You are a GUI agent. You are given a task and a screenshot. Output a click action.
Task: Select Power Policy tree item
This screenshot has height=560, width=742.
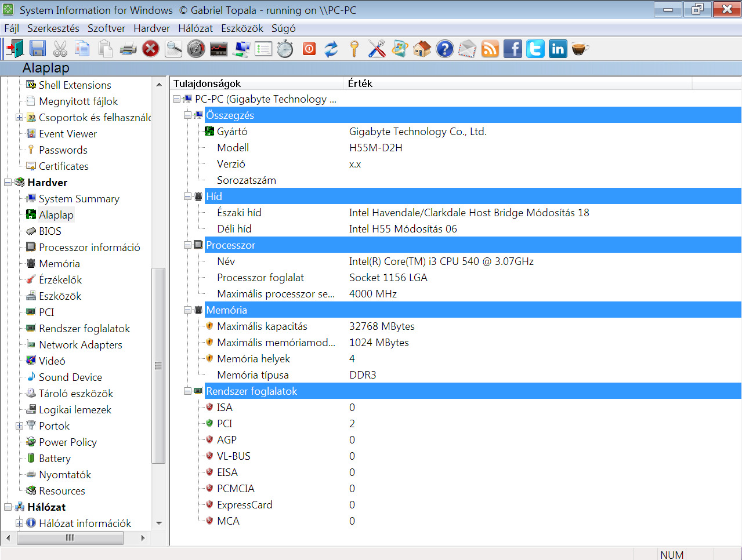[68, 442]
